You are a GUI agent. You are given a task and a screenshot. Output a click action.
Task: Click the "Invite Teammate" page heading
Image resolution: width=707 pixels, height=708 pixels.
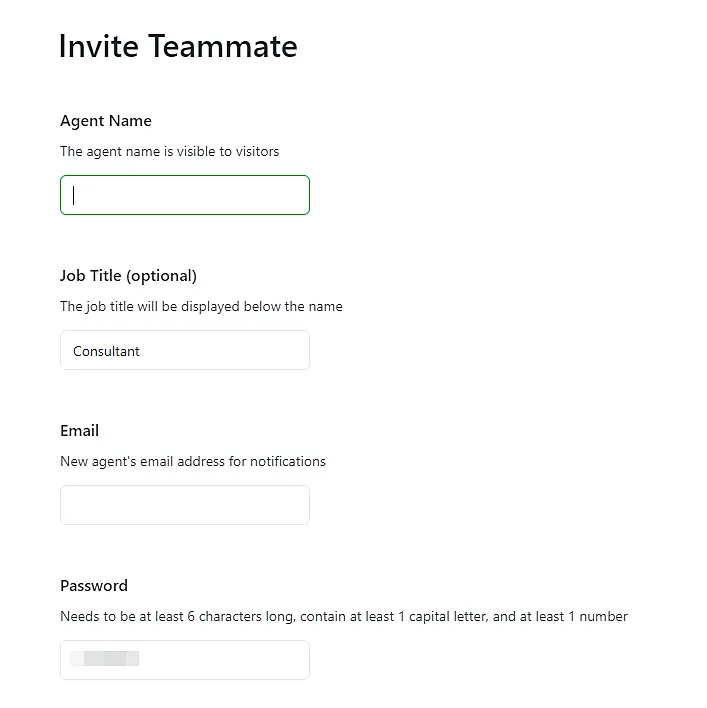pyautogui.click(x=178, y=46)
